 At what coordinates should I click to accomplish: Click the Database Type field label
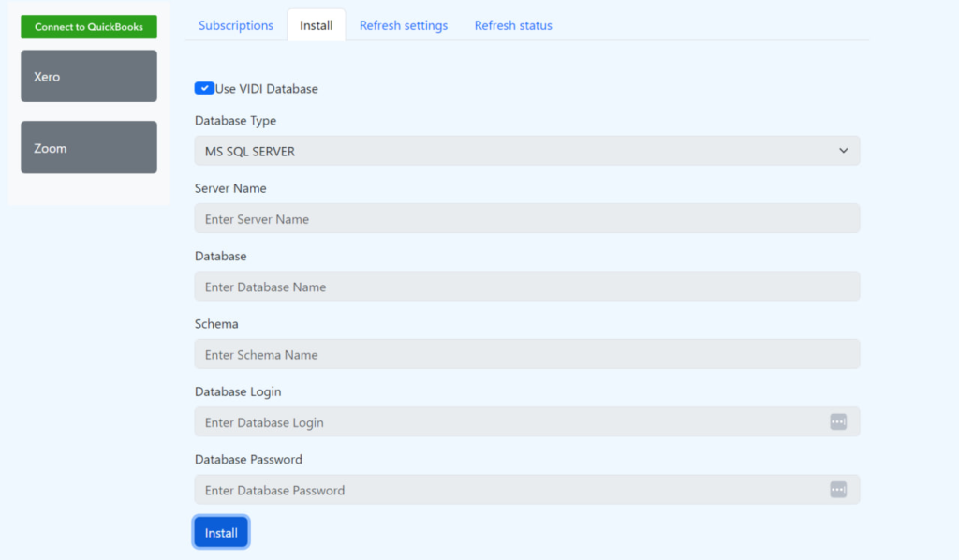[235, 121]
